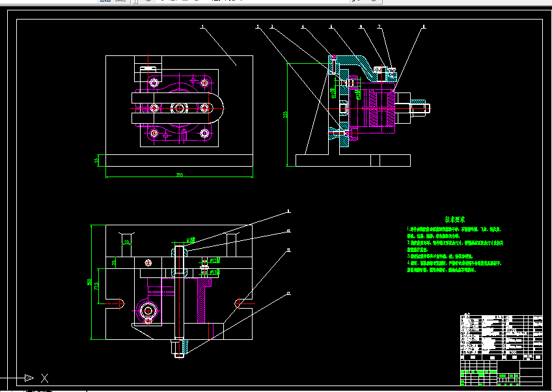Select the 35 base thickness dimension
The width and height of the screenshot is (552, 392).
tap(96, 161)
